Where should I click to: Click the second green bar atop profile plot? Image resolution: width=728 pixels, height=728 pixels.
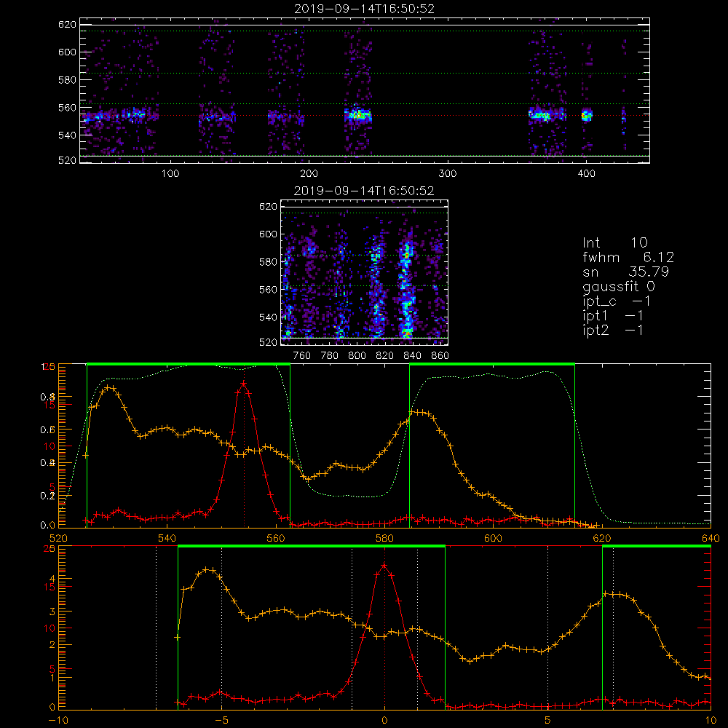coord(492,365)
